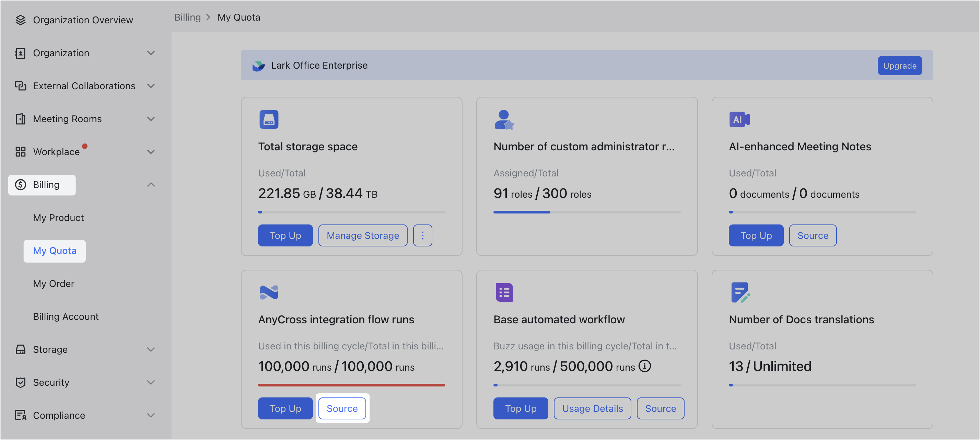980x440 pixels.
Task: Click the Billing dollar icon
Action: [21, 185]
